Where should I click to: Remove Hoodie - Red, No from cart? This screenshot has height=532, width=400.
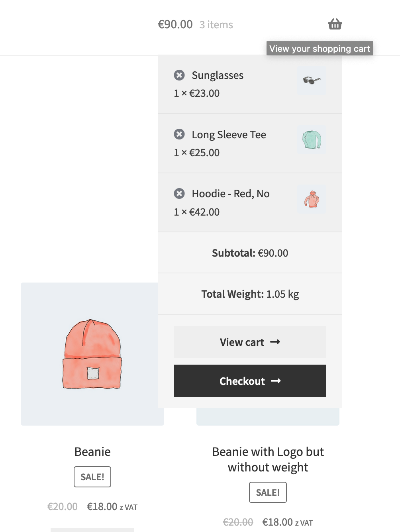click(179, 193)
